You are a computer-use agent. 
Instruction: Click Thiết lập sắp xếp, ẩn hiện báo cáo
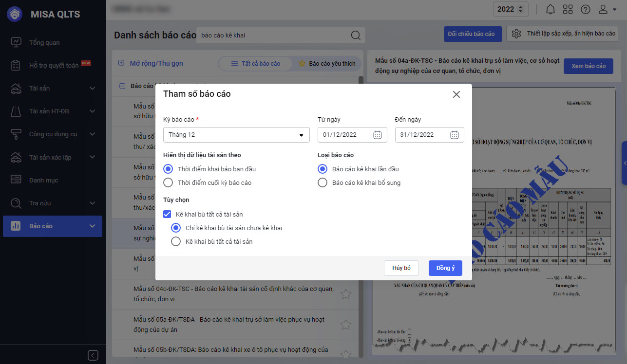pyautogui.click(x=562, y=34)
